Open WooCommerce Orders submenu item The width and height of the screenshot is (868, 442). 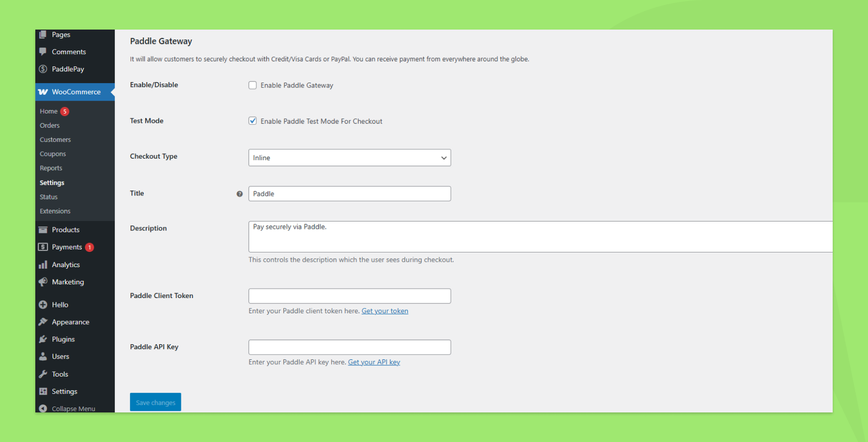point(49,125)
